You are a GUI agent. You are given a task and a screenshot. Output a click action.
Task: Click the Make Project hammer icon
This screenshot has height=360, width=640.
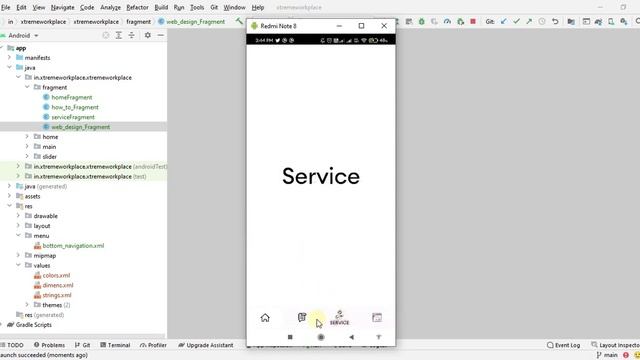(239, 22)
